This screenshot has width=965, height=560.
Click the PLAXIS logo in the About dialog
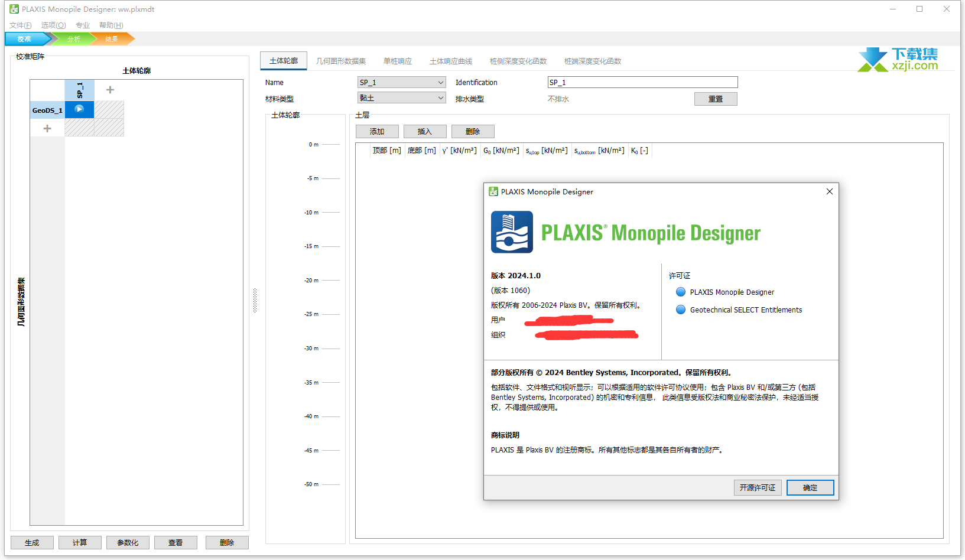point(512,232)
